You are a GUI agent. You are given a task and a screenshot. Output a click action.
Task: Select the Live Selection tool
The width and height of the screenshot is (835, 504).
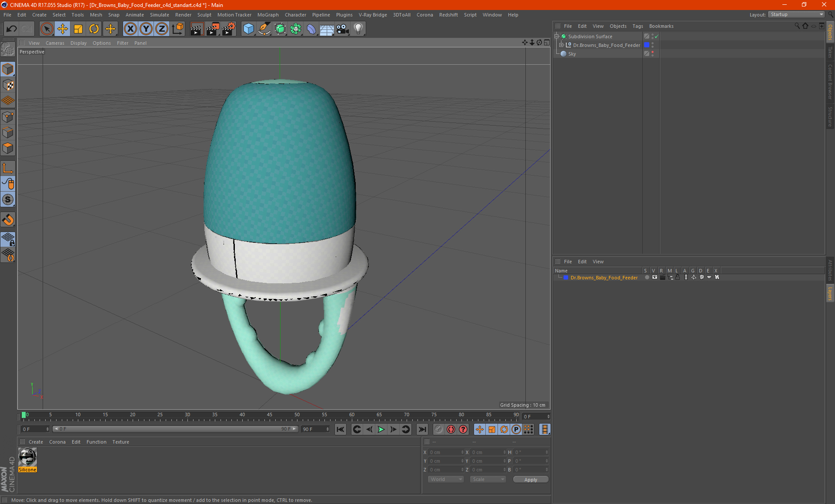pos(47,29)
